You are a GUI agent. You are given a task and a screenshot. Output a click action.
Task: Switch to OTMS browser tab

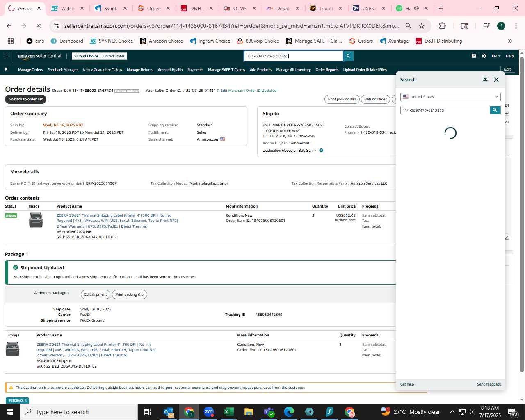pos(240,8)
